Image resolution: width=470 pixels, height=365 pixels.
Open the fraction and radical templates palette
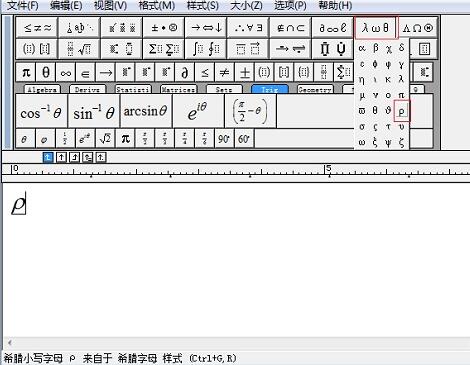[x=79, y=49]
